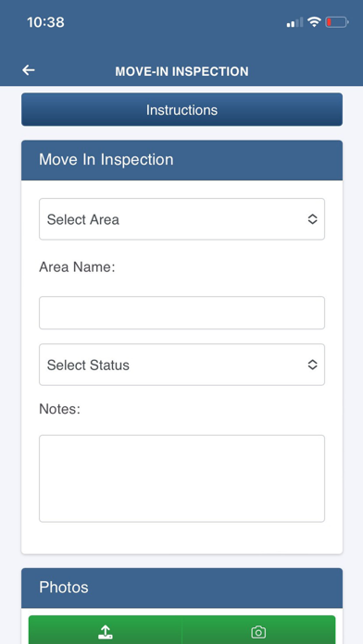Tap the upload photo icon

pos(106,632)
